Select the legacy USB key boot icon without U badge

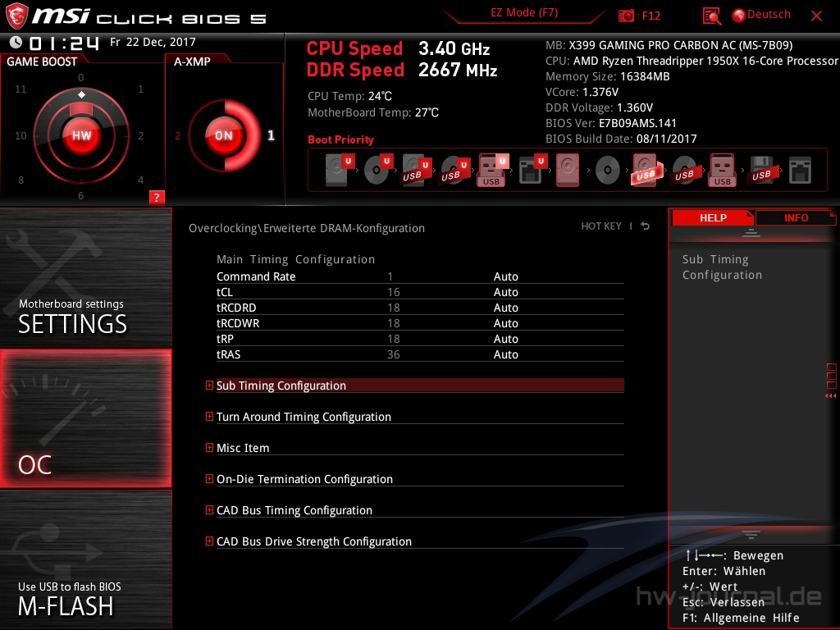click(723, 170)
